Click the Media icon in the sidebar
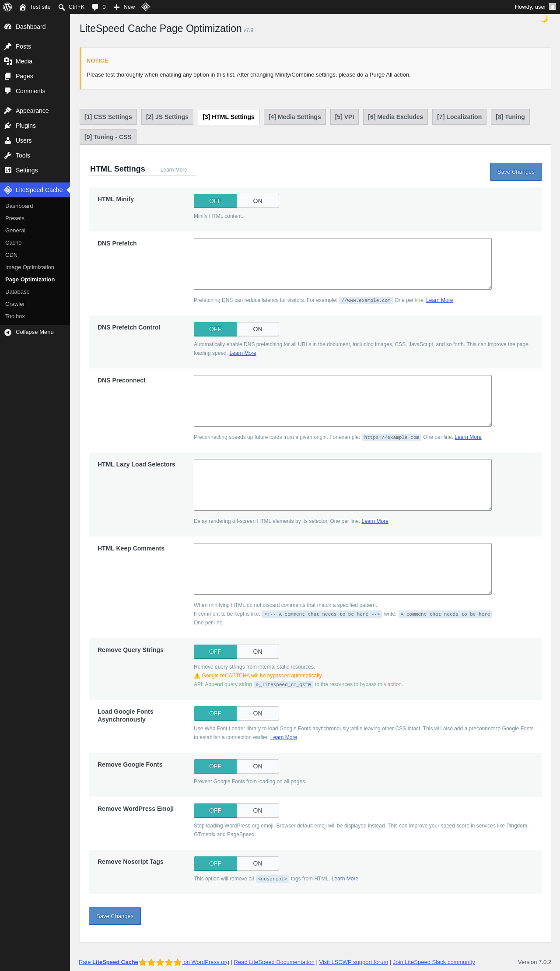This screenshot has width=560, height=971. pos(8,61)
